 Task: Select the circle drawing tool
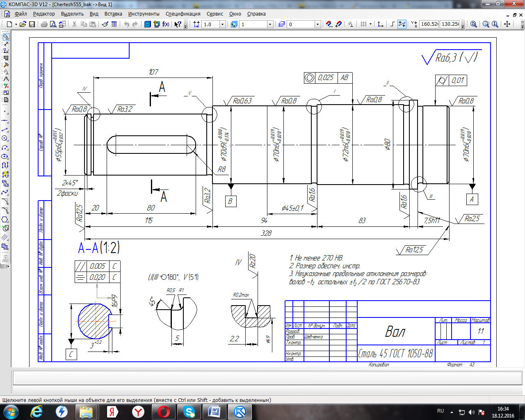click(x=5, y=139)
